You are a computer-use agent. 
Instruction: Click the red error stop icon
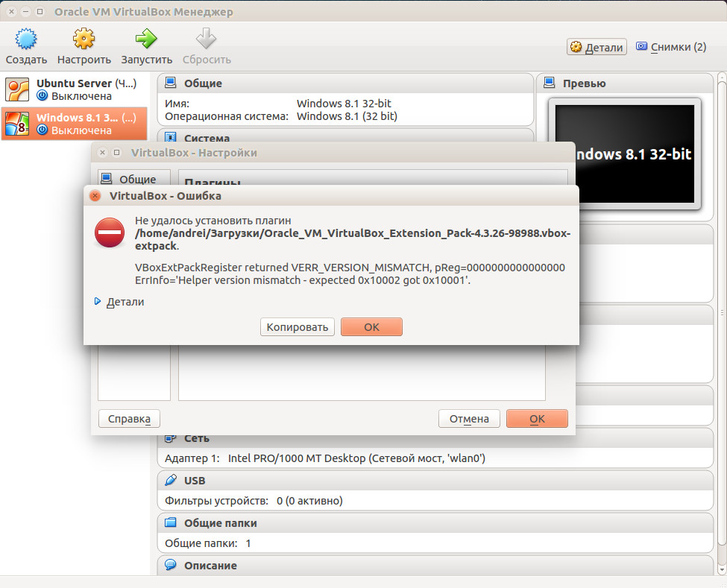pyautogui.click(x=110, y=233)
